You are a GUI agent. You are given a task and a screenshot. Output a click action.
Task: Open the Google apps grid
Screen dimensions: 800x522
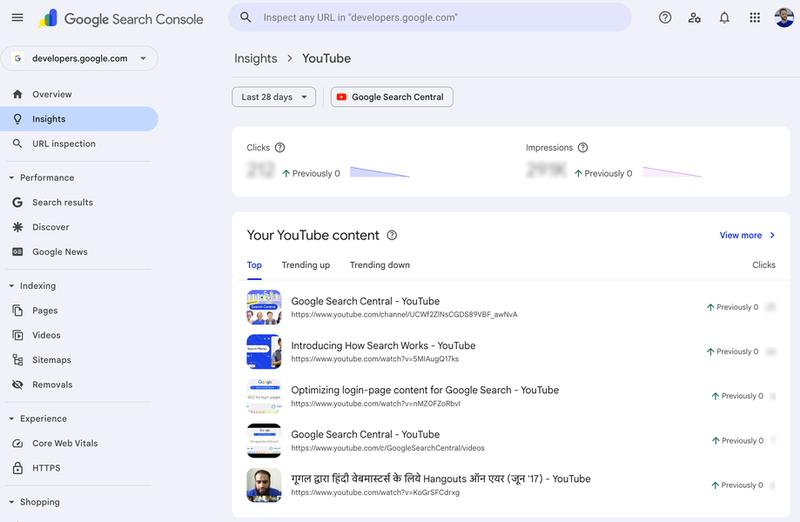tap(755, 18)
